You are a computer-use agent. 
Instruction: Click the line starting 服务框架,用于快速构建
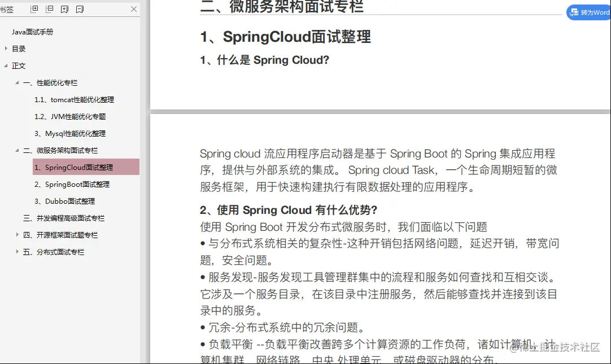pyautogui.click(x=338, y=187)
